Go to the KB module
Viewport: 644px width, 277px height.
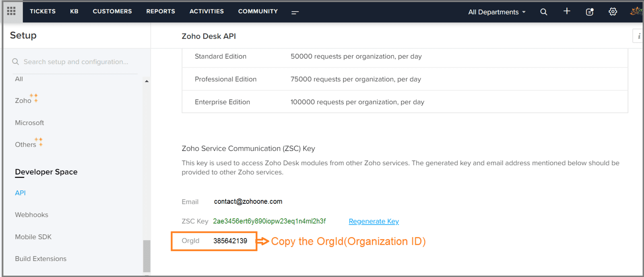click(74, 11)
